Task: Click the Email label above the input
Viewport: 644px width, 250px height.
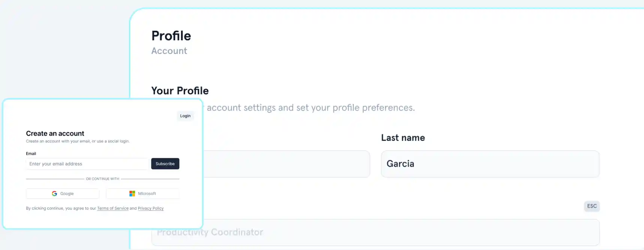Action: click(x=31, y=154)
